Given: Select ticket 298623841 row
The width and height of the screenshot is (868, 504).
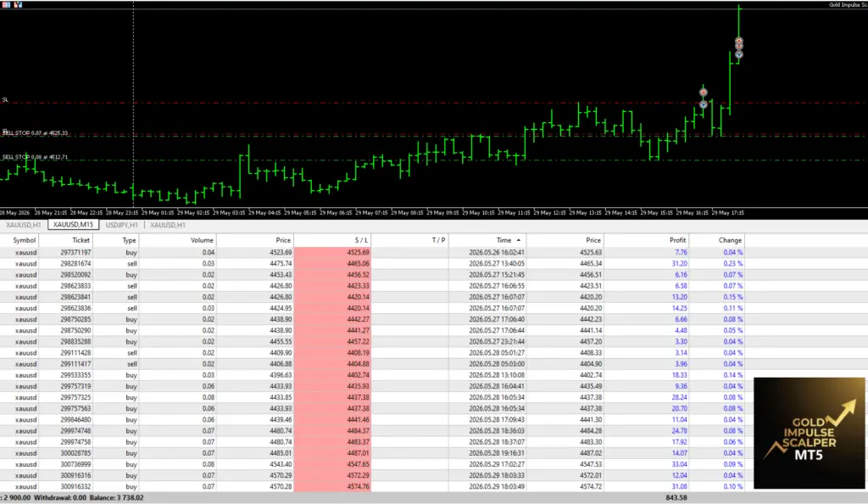Looking at the screenshot, I should pyautogui.click(x=372, y=297).
